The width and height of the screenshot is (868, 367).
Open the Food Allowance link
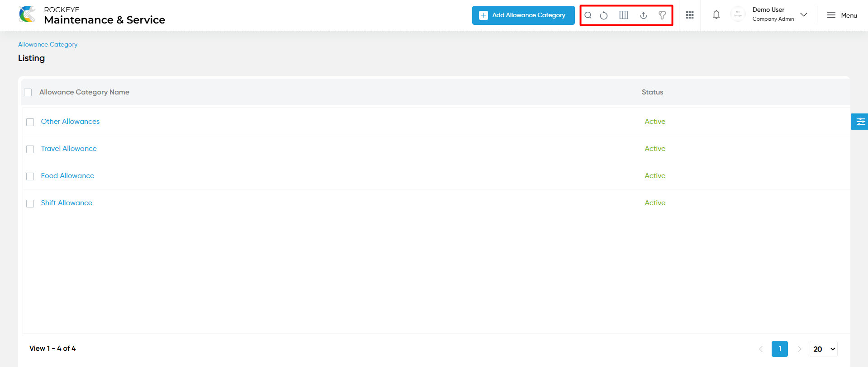[x=67, y=176]
